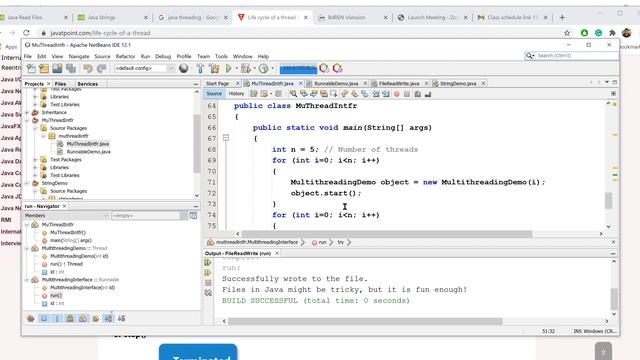Click split-editor icon at editor toolbar right edge
This screenshot has height=360, width=640.
coord(613,93)
